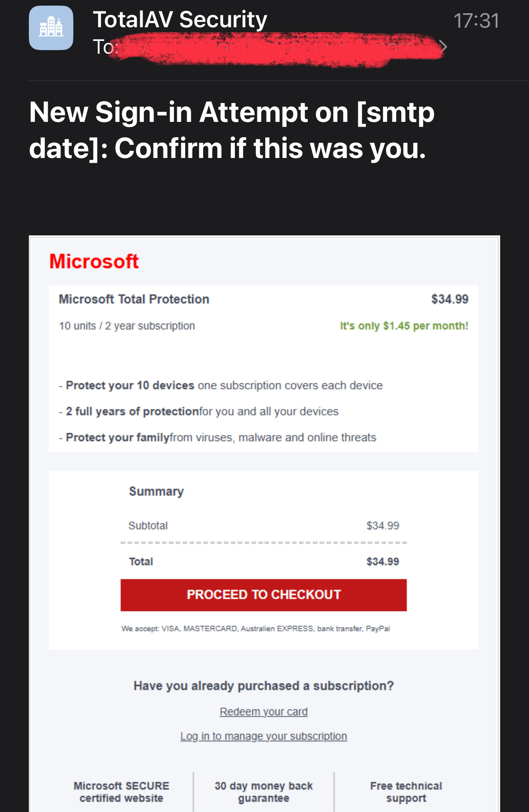Expand recipient details with the chevron arrow

[443, 47]
